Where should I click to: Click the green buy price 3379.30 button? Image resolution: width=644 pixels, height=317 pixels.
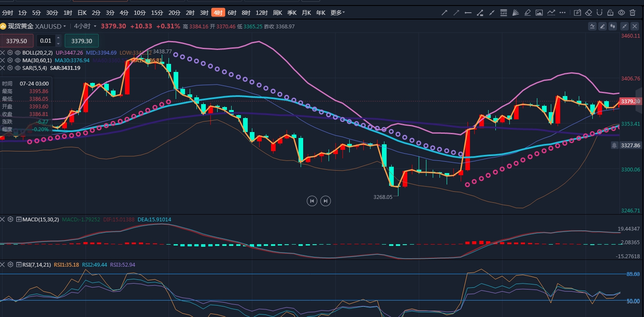coord(82,41)
